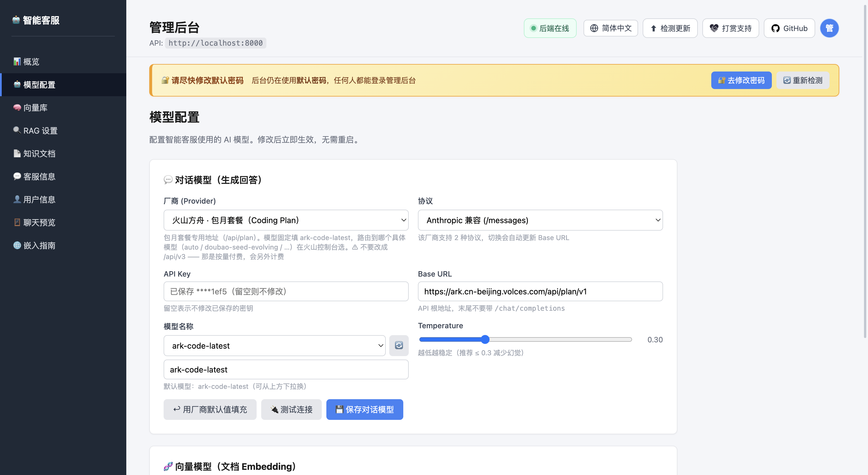868x475 pixels.
Task: Click the bar chart icon for 概览
Action: 17,61
